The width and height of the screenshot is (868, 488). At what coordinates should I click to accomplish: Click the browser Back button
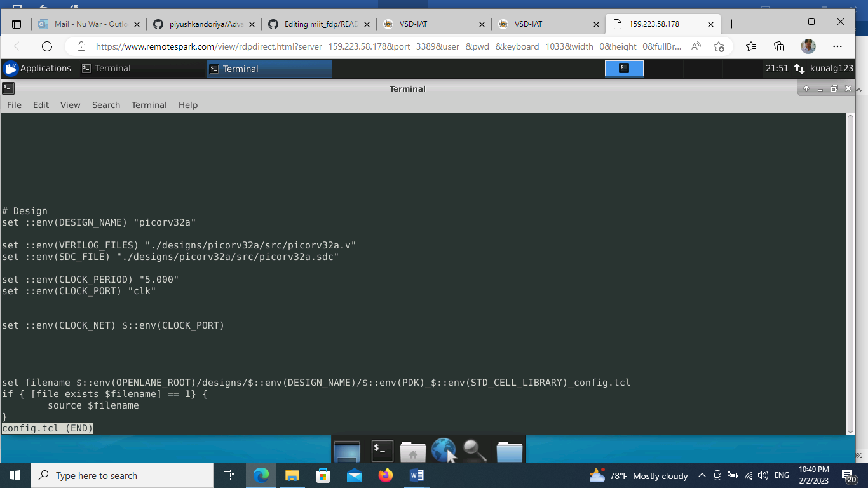tap(18, 46)
